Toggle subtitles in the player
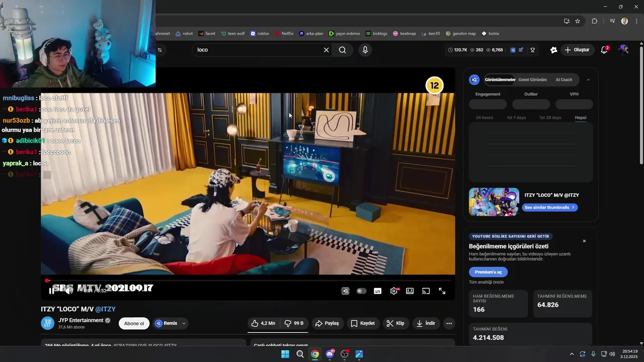The height and width of the screenshot is (362, 644). coord(378,291)
